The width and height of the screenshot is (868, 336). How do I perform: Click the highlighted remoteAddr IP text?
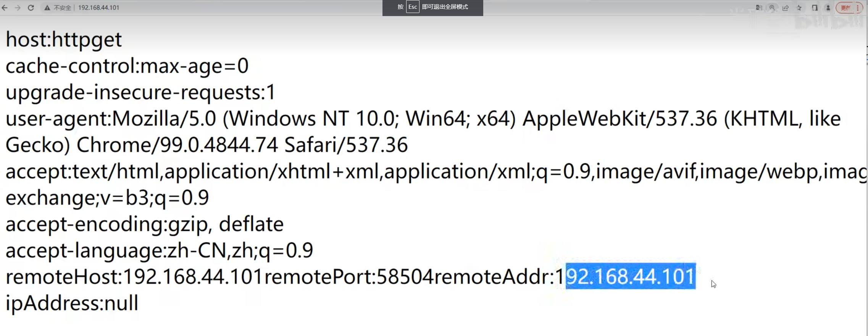coord(630,276)
